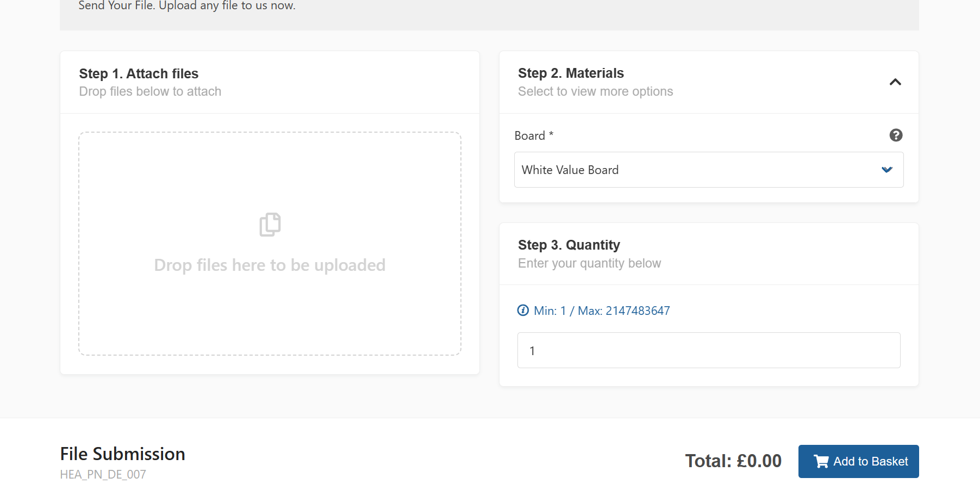Viewport: 980px width, 490px height.
Task: Click the 'Drop files here to be uploaded' text
Action: 270,265
